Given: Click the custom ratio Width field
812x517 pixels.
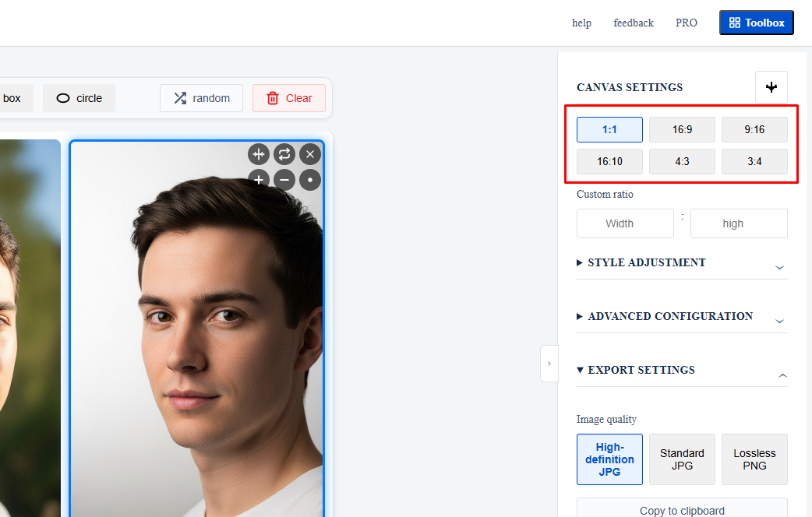Looking at the screenshot, I should tap(625, 223).
